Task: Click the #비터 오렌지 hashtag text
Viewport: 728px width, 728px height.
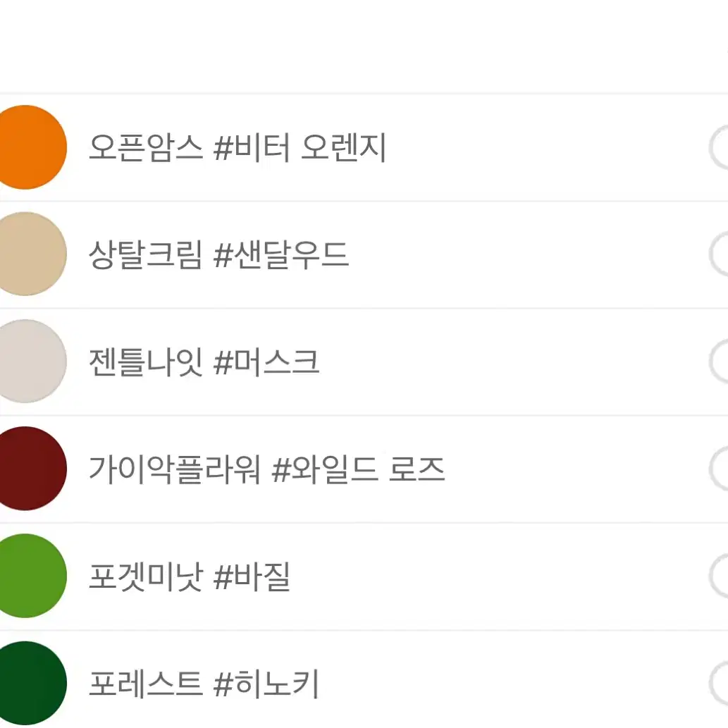Action: 300,147
